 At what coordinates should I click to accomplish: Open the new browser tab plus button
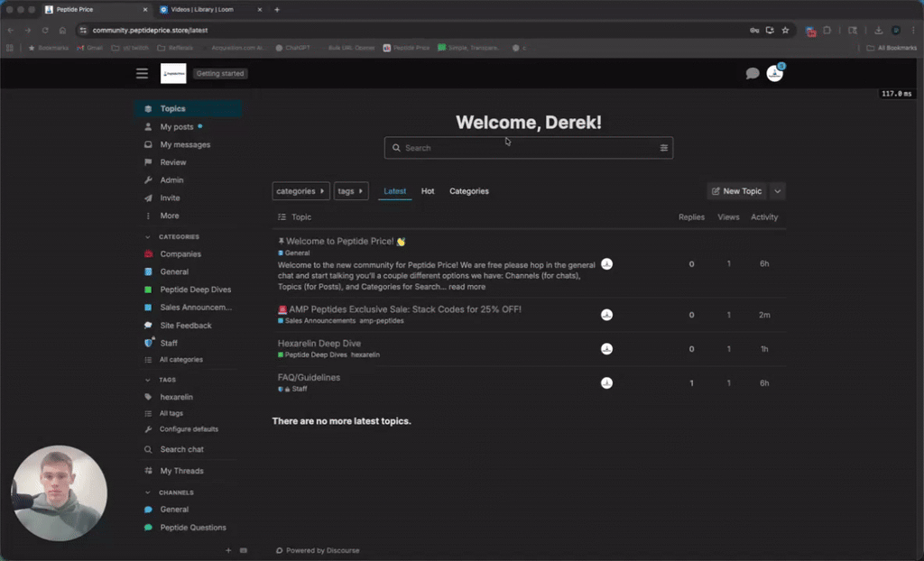[277, 9]
